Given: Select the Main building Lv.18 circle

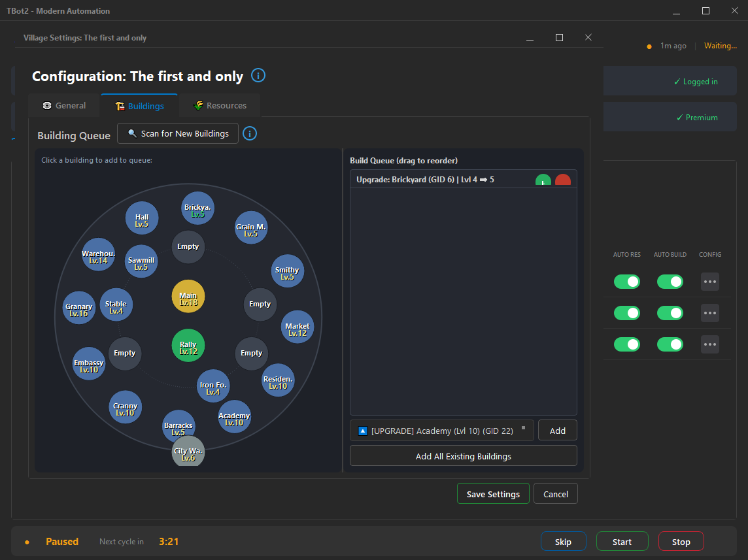Looking at the screenshot, I should click(188, 297).
